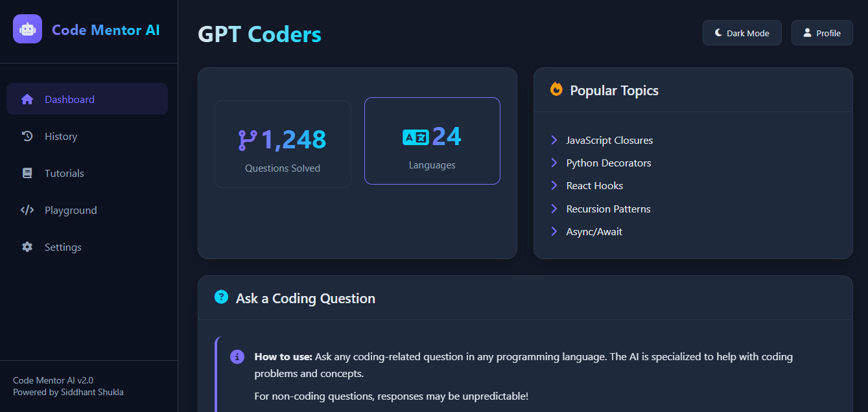Click the Code Mentor AI robot logo

tap(27, 29)
